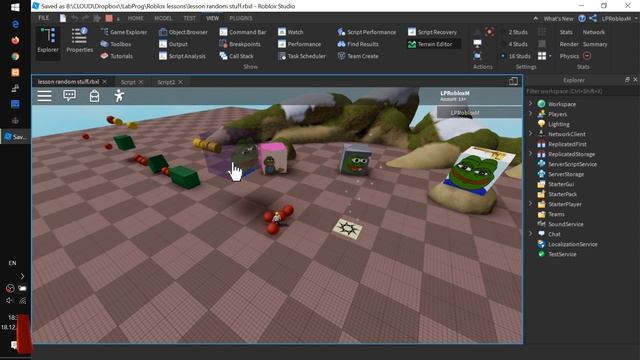Open the Watch window
640x360 pixels.
point(290,32)
